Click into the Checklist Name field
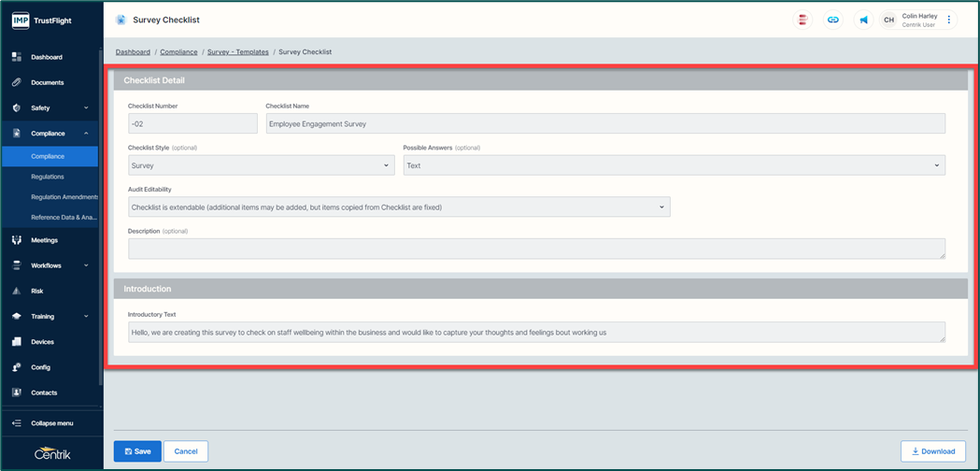 pos(604,123)
